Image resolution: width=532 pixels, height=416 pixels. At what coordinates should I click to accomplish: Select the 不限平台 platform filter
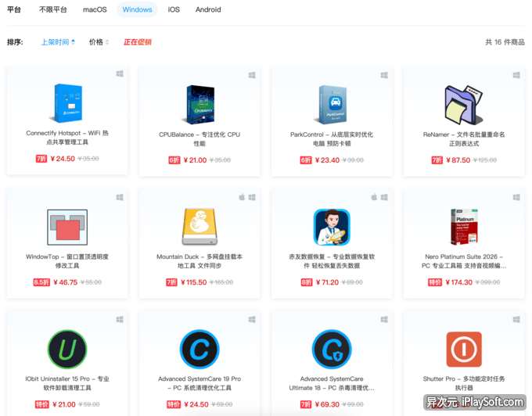coord(53,10)
